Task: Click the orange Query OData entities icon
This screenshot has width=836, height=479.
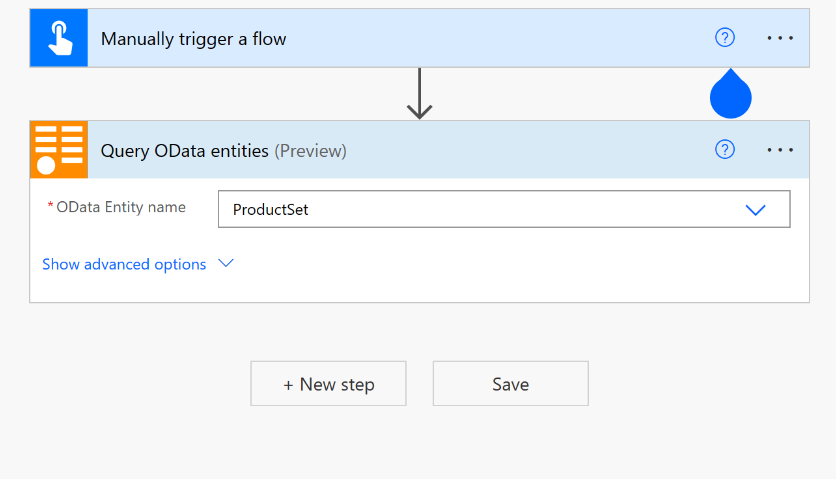Action: [x=59, y=150]
